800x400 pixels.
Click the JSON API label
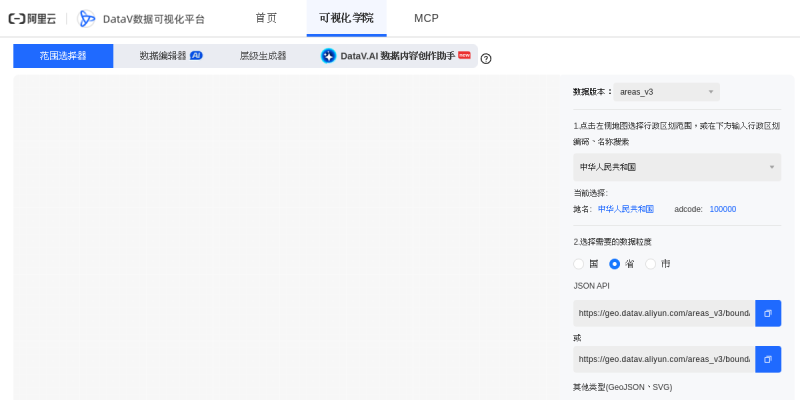pyautogui.click(x=591, y=286)
